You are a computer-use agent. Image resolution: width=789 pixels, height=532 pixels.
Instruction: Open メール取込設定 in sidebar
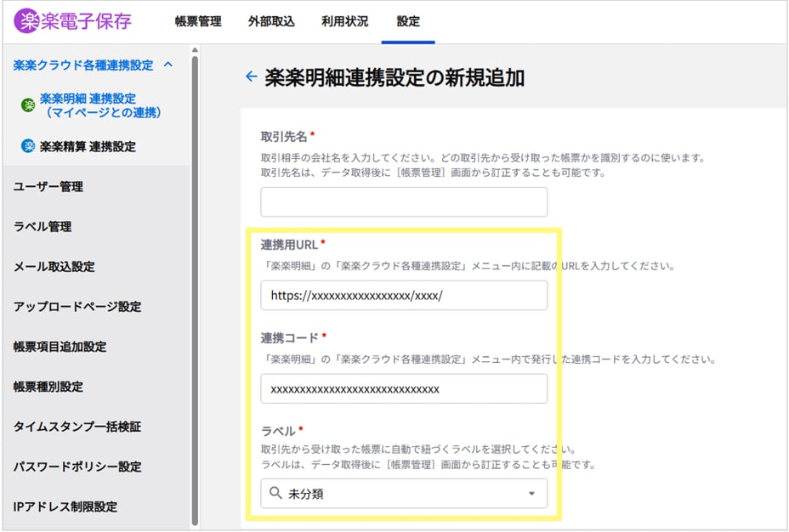pyautogui.click(x=54, y=267)
